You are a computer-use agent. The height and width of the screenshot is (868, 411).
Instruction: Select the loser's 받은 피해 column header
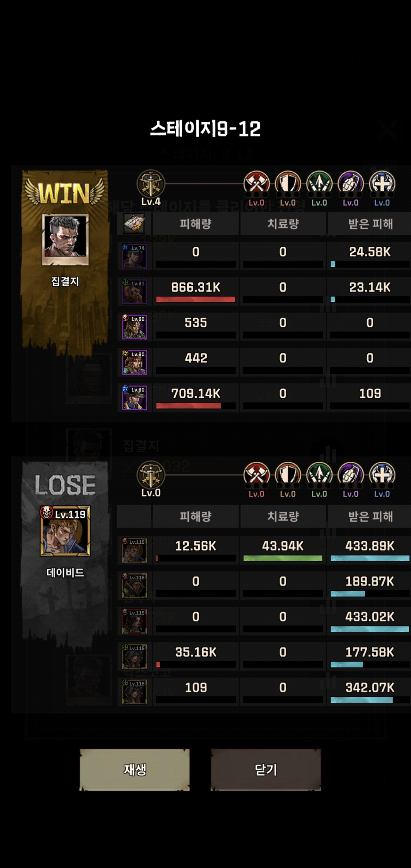pyautogui.click(x=370, y=516)
